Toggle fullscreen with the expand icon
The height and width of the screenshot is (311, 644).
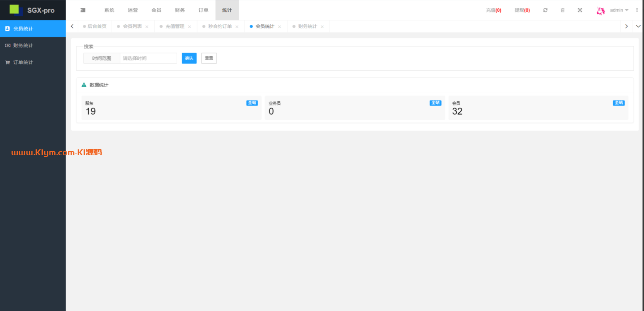click(x=580, y=10)
